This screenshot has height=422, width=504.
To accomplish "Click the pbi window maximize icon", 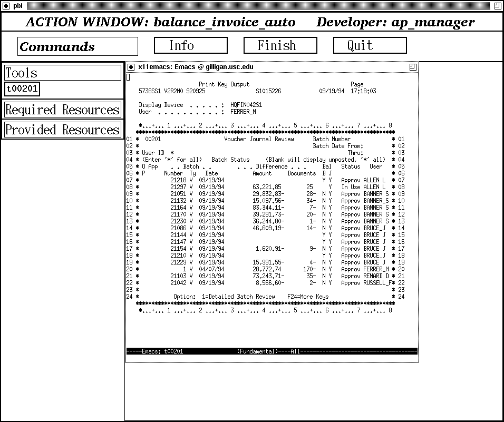I will point(498,6).
